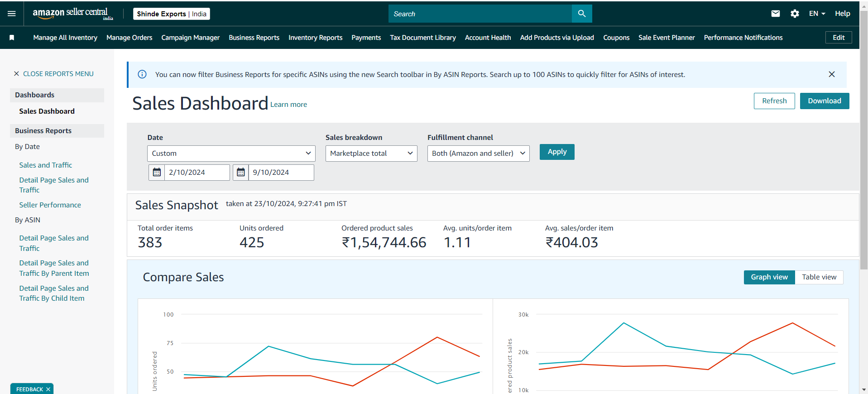Open Seller Performance report
The height and width of the screenshot is (394, 868).
point(50,205)
